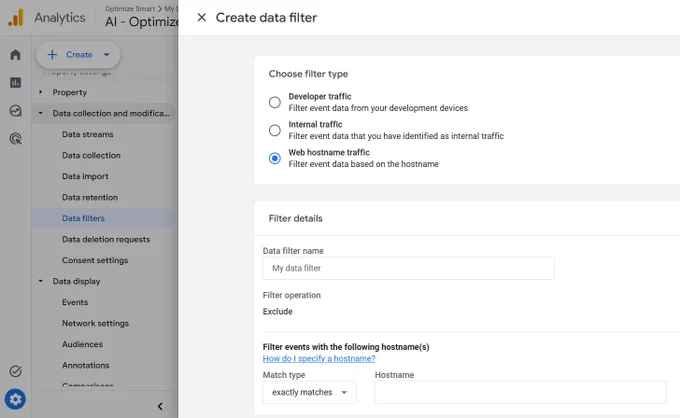Click the Create button label
The width and height of the screenshot is (680, 418).
[x=79, y=55]
